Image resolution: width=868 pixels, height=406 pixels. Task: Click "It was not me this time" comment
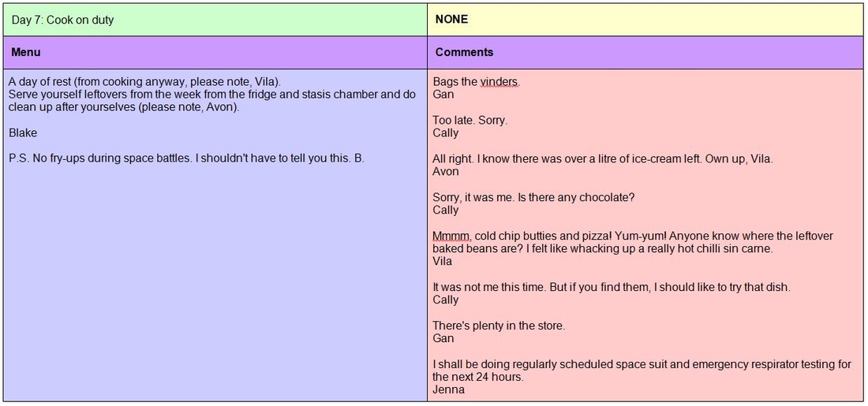pyautogui.click(x=611, y=287)
